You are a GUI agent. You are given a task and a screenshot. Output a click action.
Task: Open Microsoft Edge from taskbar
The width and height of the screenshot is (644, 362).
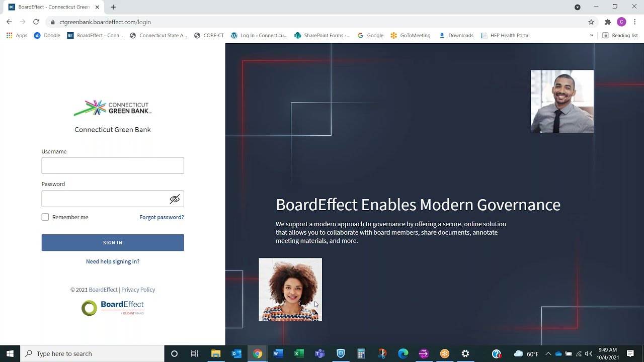pyautogui.click(x=403, y=353)
